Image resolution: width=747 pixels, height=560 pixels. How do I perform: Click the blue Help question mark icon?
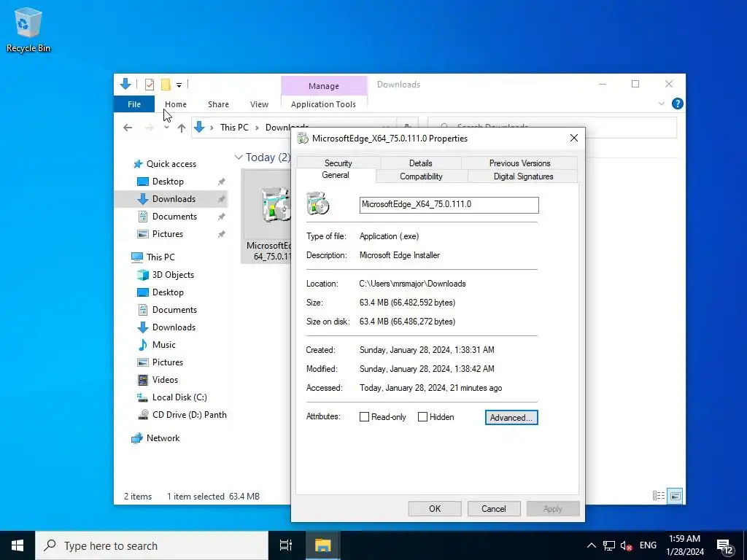[677, 104]
